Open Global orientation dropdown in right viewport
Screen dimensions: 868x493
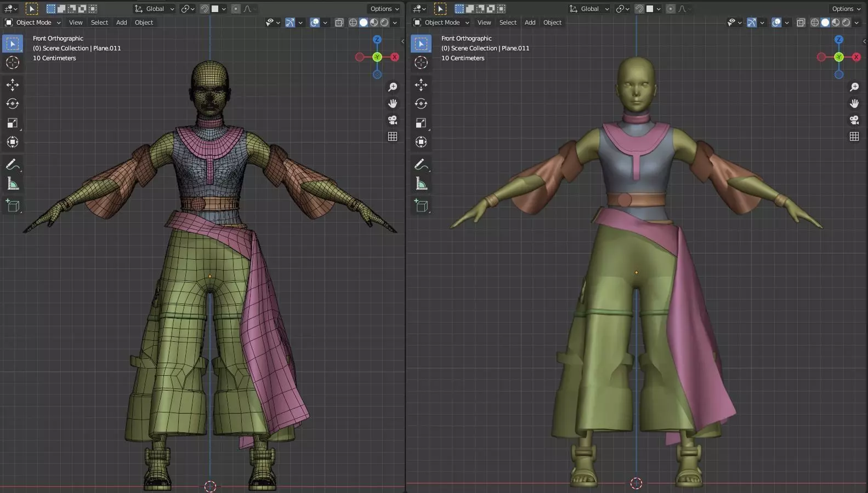pyautogui.click(x=589, y=9)
